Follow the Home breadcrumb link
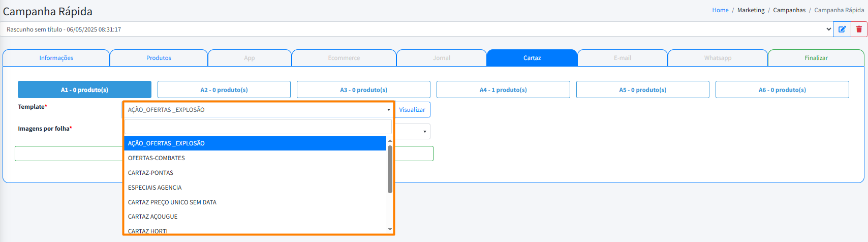 pyautogui.click(x=720, y=10)
